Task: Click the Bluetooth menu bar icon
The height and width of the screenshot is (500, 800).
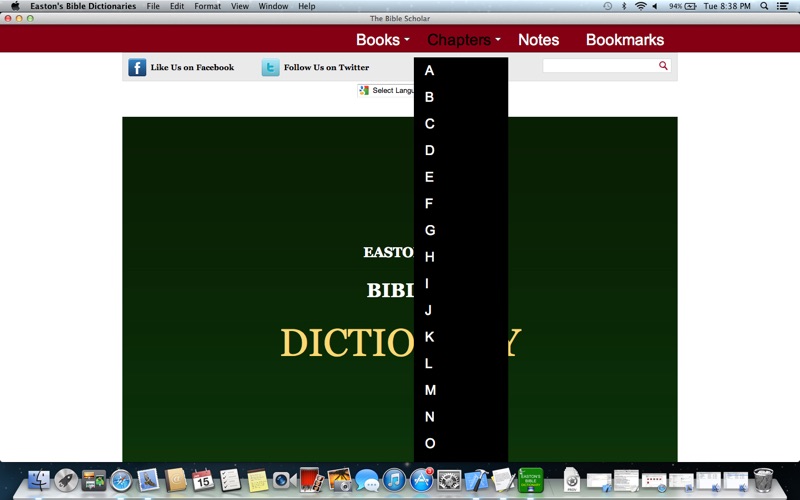Action: pos(623,6)
